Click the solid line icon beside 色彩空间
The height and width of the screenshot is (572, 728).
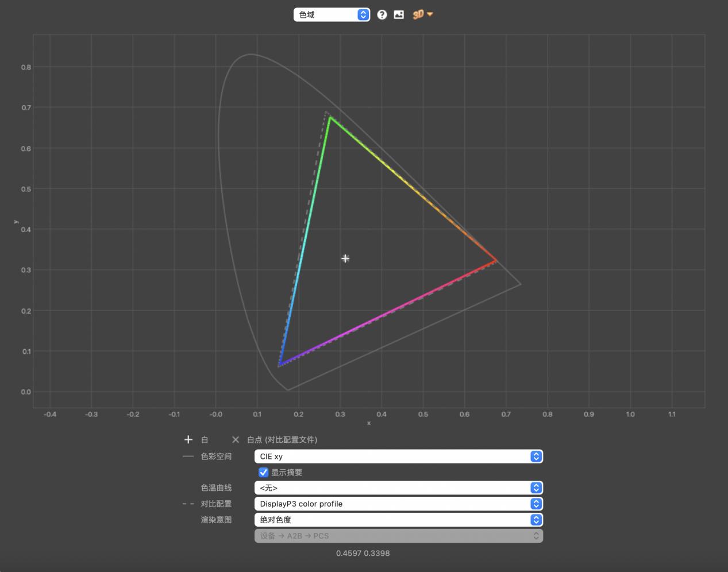188,457
